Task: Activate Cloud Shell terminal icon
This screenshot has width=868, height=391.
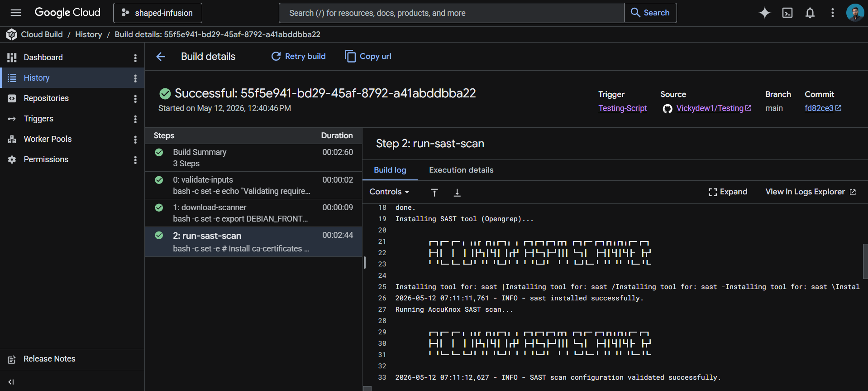Action: tap(787, 13)
